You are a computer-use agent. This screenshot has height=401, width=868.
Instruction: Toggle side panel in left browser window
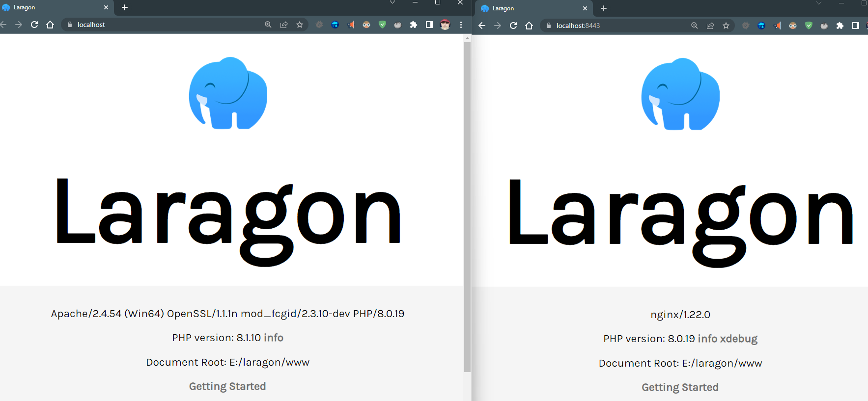[429, 25]
